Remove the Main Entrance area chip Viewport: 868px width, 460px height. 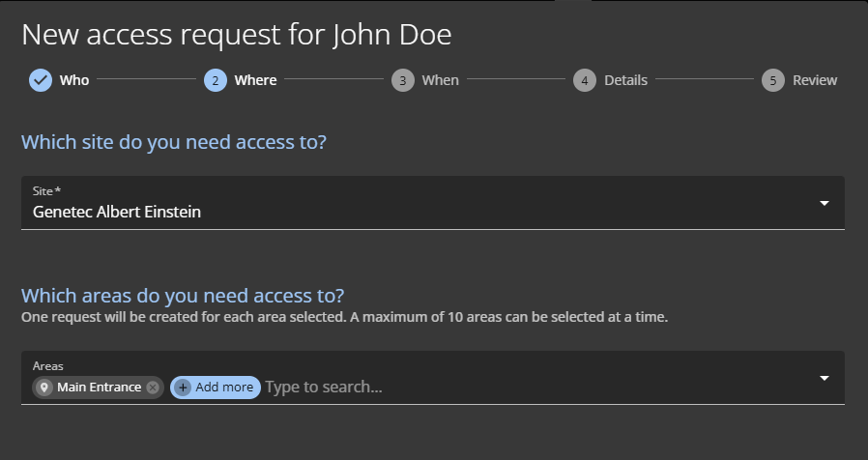tap(153, 388)
